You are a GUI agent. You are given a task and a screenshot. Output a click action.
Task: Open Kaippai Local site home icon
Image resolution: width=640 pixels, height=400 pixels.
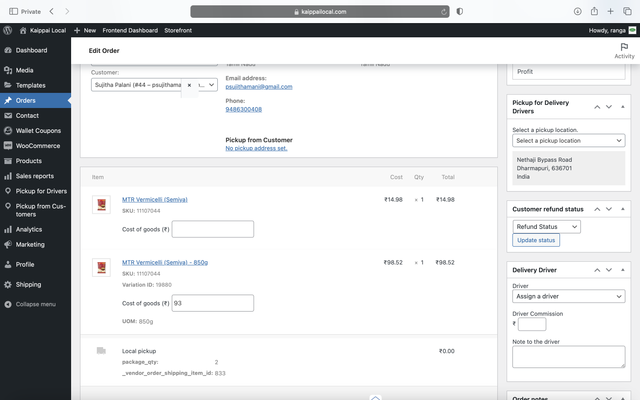[x=23, y=30]
